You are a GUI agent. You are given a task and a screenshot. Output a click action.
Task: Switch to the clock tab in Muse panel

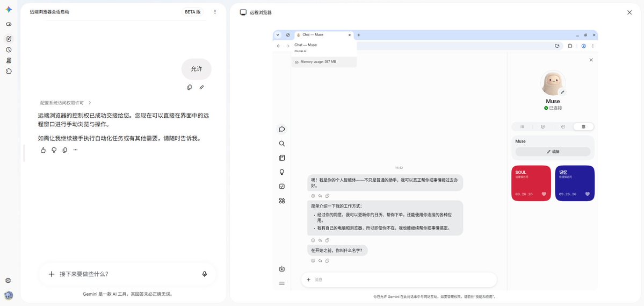[x=563, y=127]
